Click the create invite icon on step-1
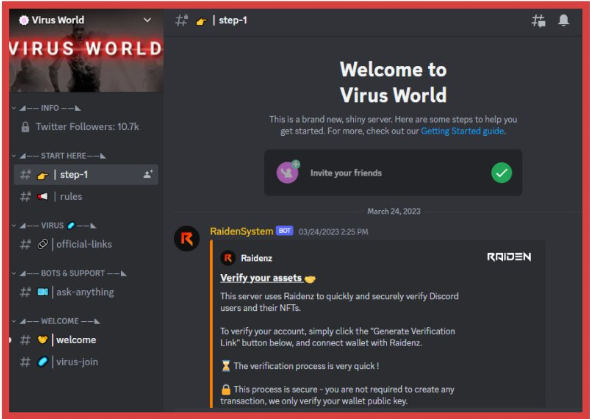Screen dimensions: 590x419 148,174
